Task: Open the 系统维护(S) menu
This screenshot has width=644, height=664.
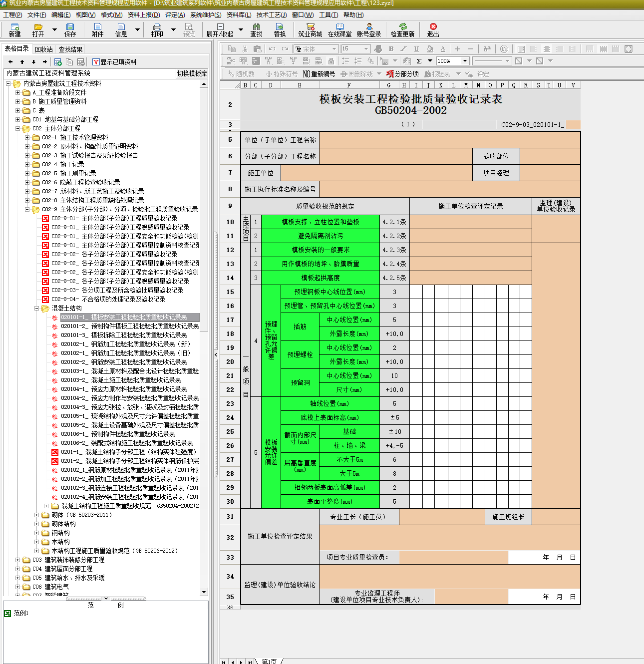Action: pyautogui.click(x=206, y=15)
